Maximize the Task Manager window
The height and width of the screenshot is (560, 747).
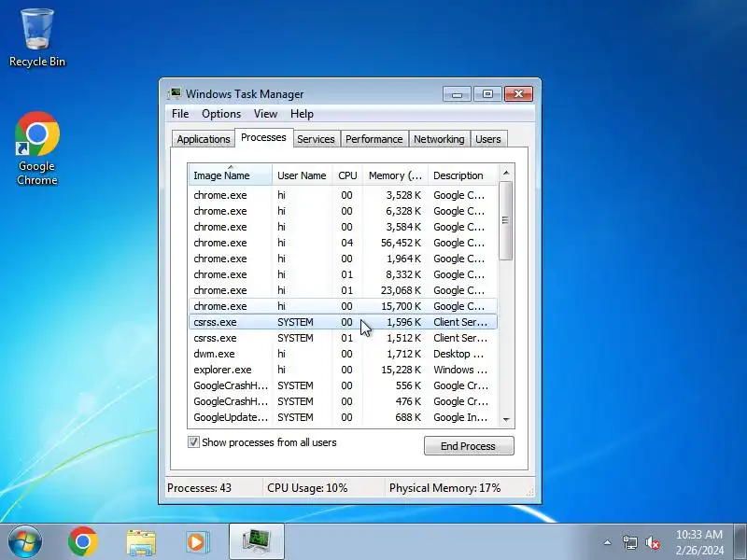[487, 94]
